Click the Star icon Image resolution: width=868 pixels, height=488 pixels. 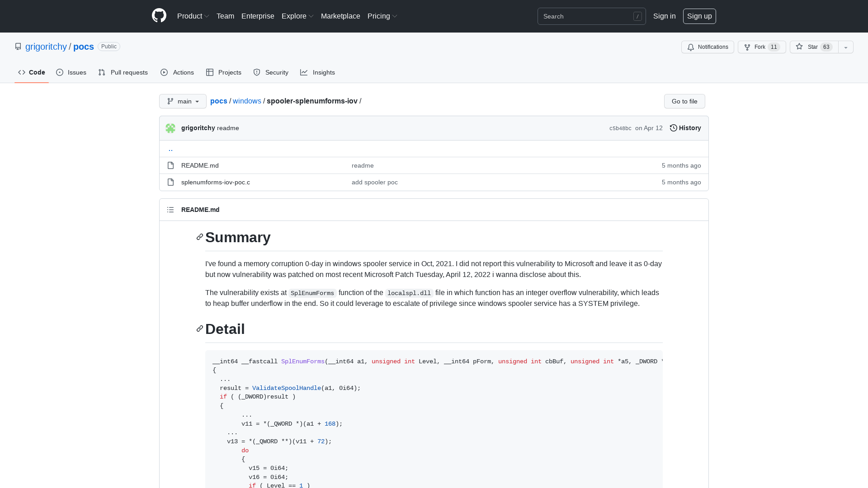click(799, 47)
